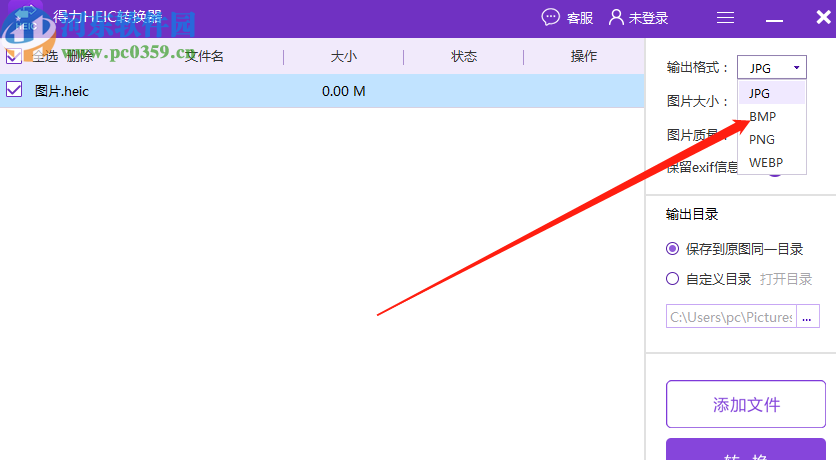Click the 打开目录 open folder link
This screenshot has height=460, width=836.
click(x=786, y=279)
